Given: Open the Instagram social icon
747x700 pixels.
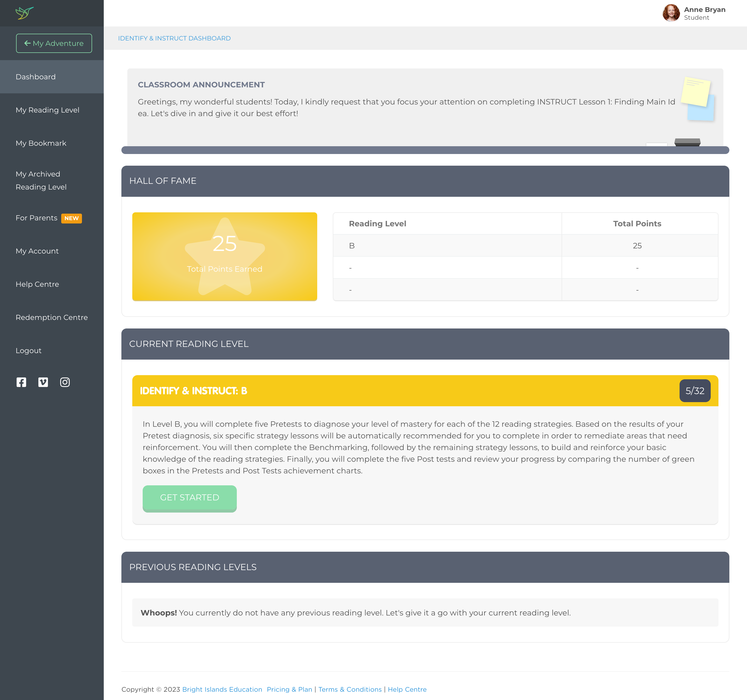Looking at the screenshot, I should pyautogui.click(x=65, y=382).
